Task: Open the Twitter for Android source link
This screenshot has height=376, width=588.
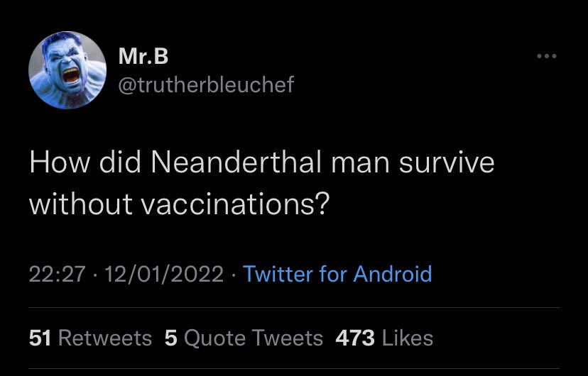Action: 337,274
